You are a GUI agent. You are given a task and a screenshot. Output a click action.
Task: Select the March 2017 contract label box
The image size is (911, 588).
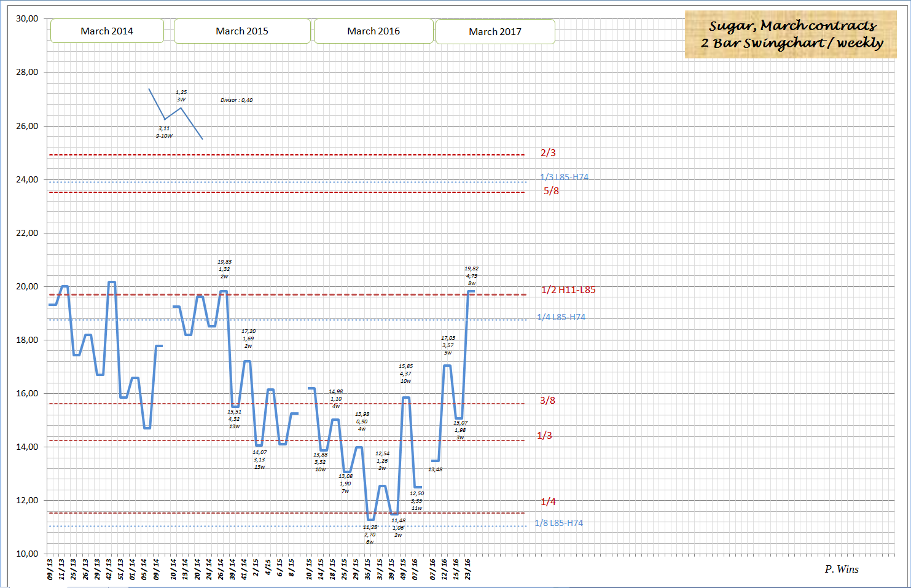[x=495, y=31]
